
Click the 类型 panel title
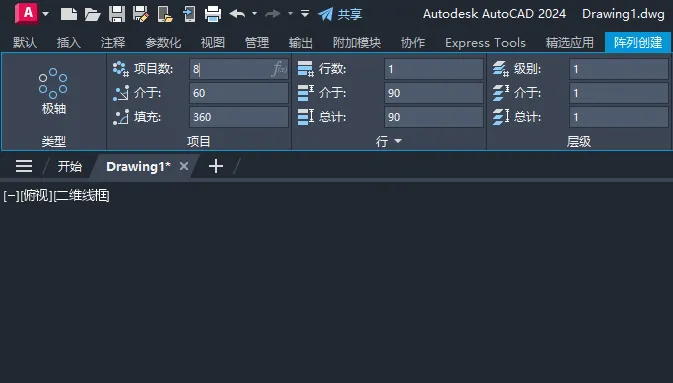pyautogui.click(x=54, y=141)
